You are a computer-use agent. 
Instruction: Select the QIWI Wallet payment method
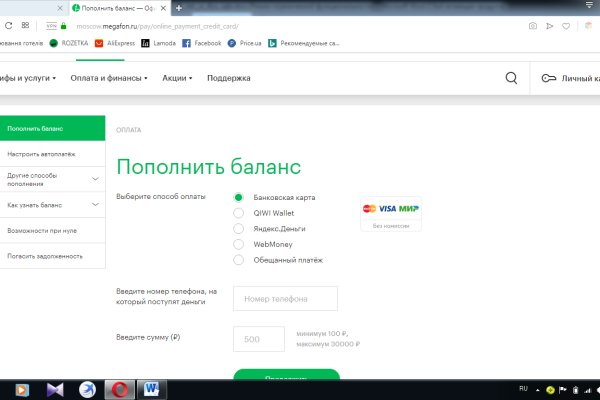click(238, 212)
